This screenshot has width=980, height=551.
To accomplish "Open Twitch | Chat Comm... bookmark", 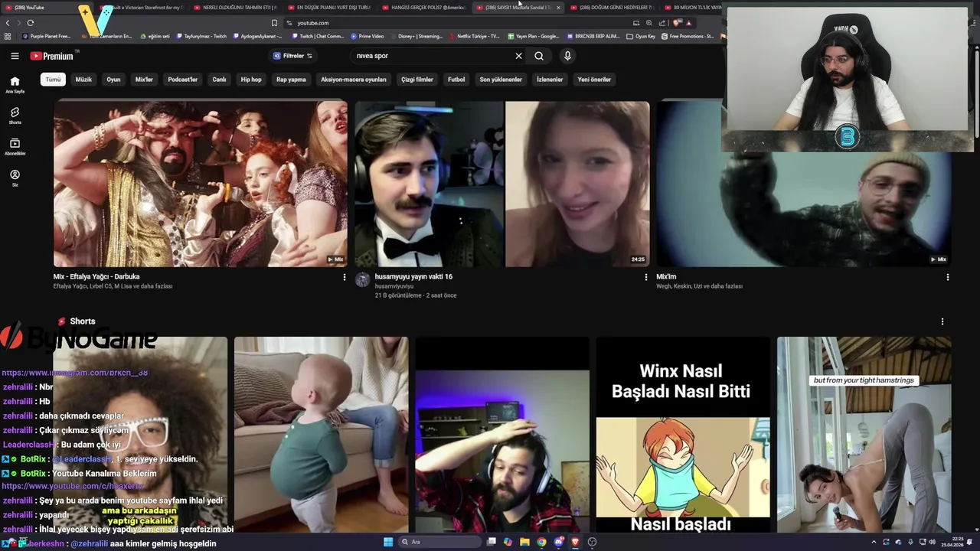I will pos(318,36).
